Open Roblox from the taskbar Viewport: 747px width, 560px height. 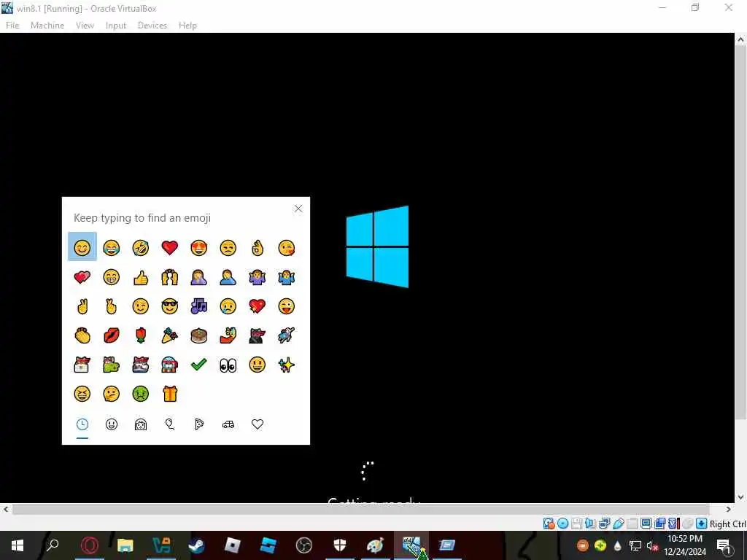click(232, 545)
